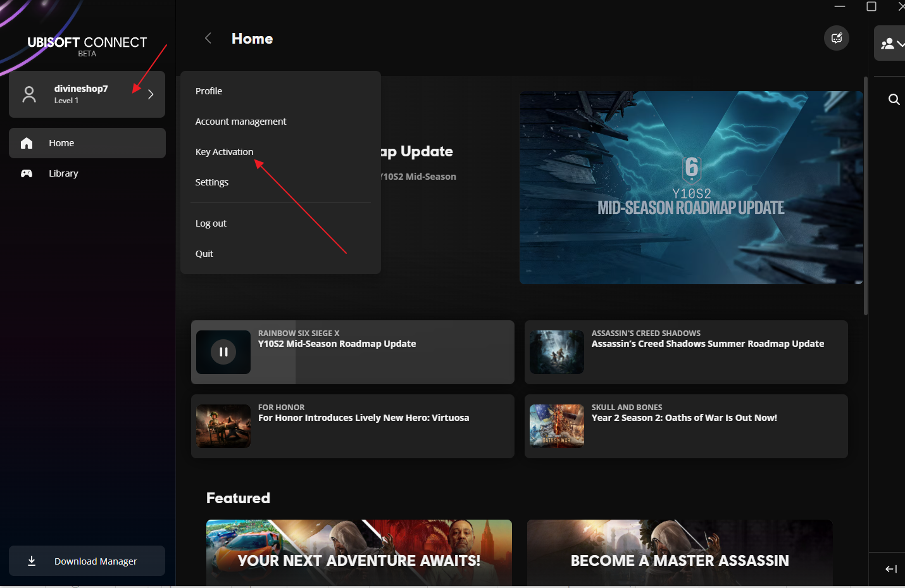The image size is (905, 588).
Task: Click the Download Manager arrow icon
Action: click(x=32, y=561)
